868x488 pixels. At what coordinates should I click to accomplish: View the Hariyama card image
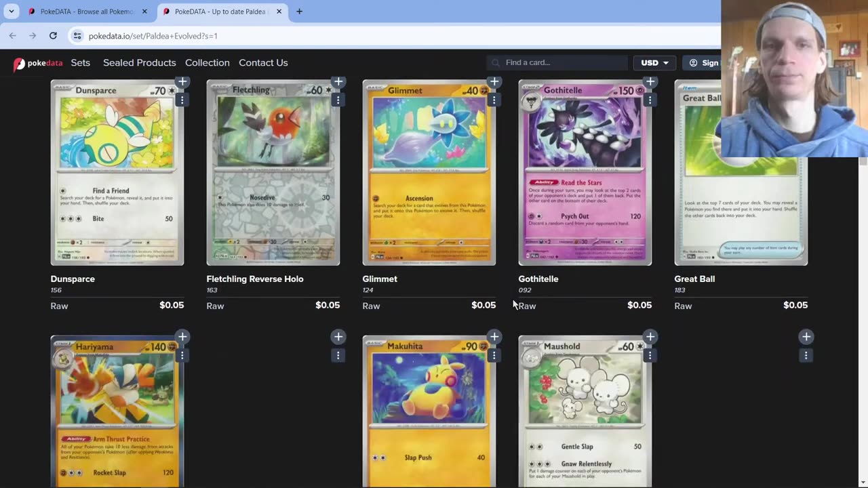point(117,411)
